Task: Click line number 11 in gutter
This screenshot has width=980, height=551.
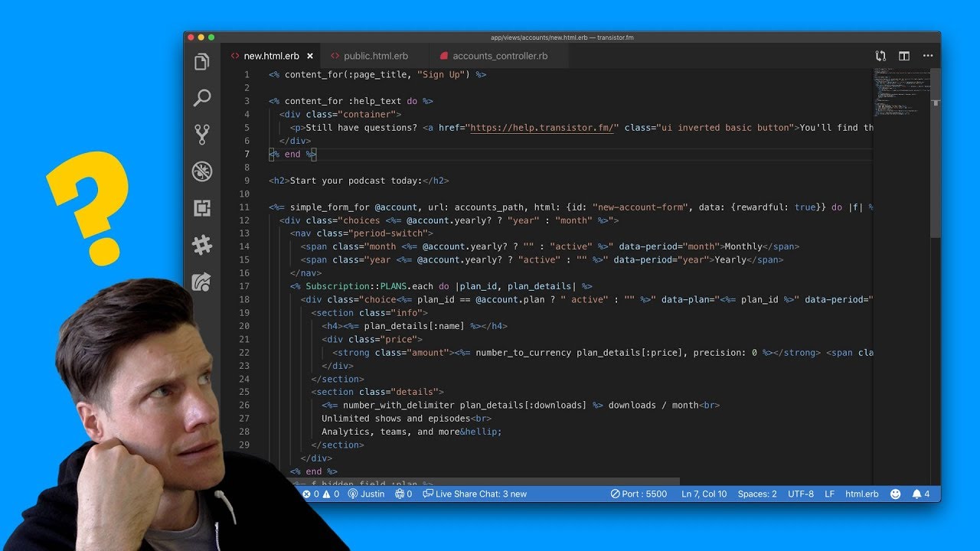Action: (244, 207)
